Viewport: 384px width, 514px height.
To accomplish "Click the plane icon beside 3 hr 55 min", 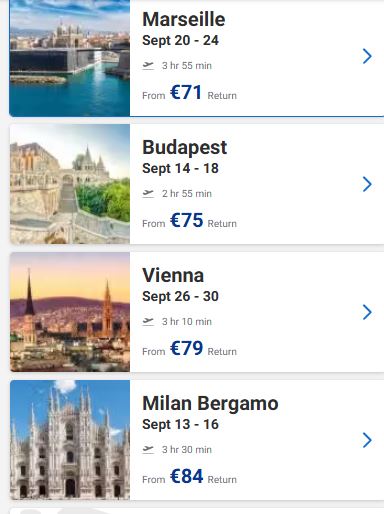I will pos(148,65).
